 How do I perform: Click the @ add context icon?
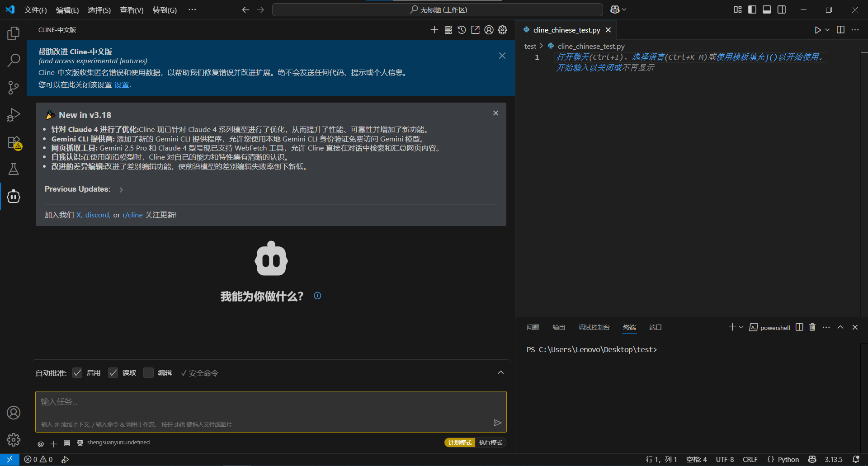[41, 444]
